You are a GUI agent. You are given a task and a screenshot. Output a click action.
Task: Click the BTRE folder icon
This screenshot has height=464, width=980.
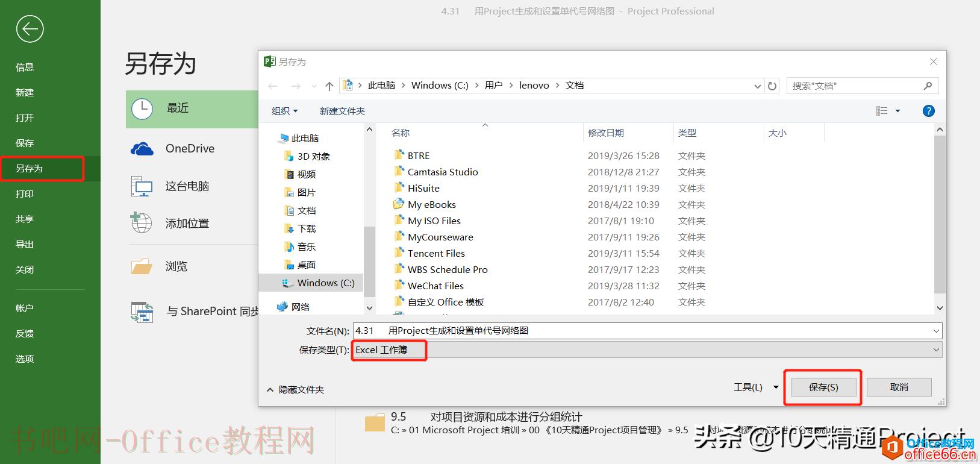point(399,155)
